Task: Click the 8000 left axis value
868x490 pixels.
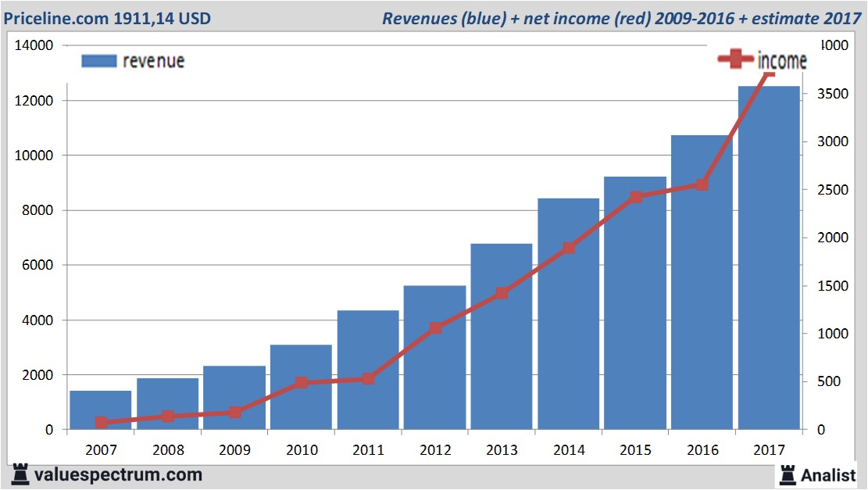Action: (x=37, y=210)
